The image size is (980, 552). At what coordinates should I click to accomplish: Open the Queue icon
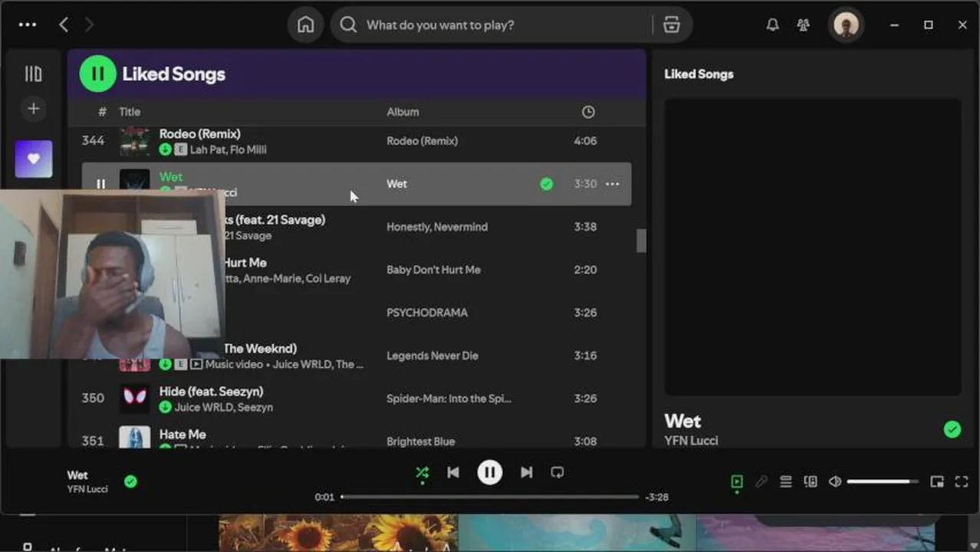pyautogui.click(x=785, y=481)
